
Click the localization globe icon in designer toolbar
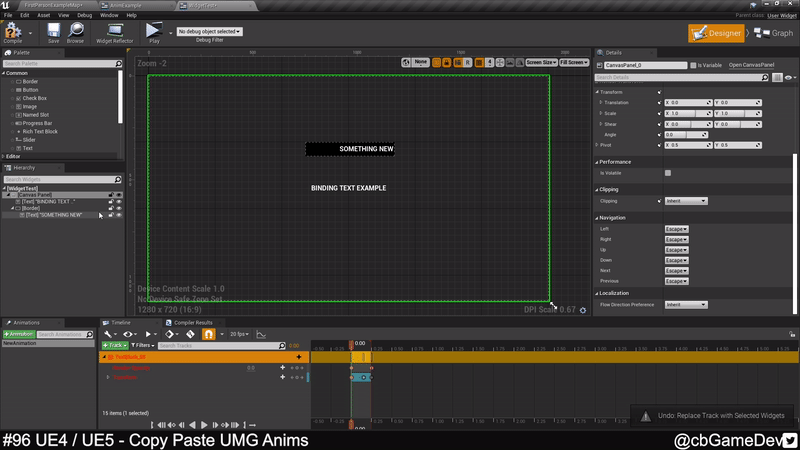pyautogui.click(x=406, y=62)
